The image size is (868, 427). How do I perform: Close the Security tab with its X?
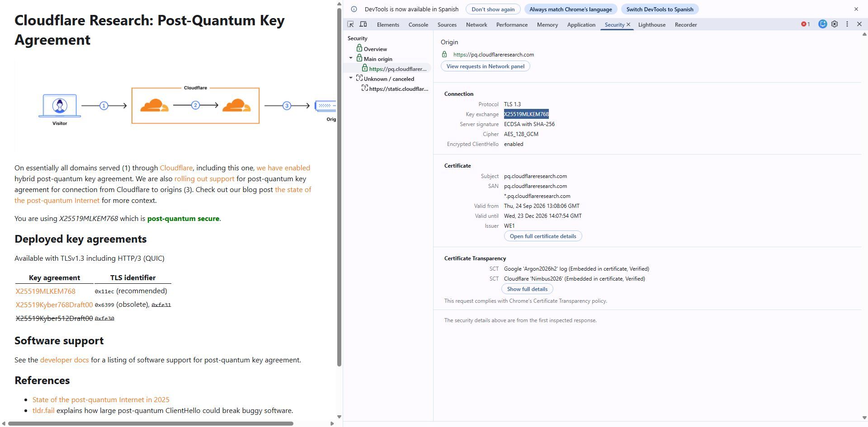pyautogui.click(x=628, y=25)
